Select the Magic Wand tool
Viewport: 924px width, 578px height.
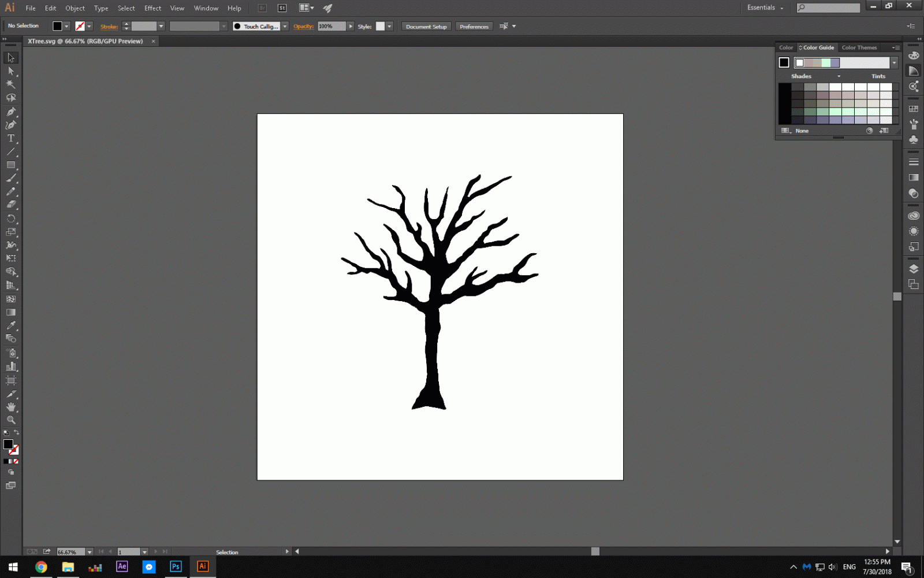tap(10, 84)
